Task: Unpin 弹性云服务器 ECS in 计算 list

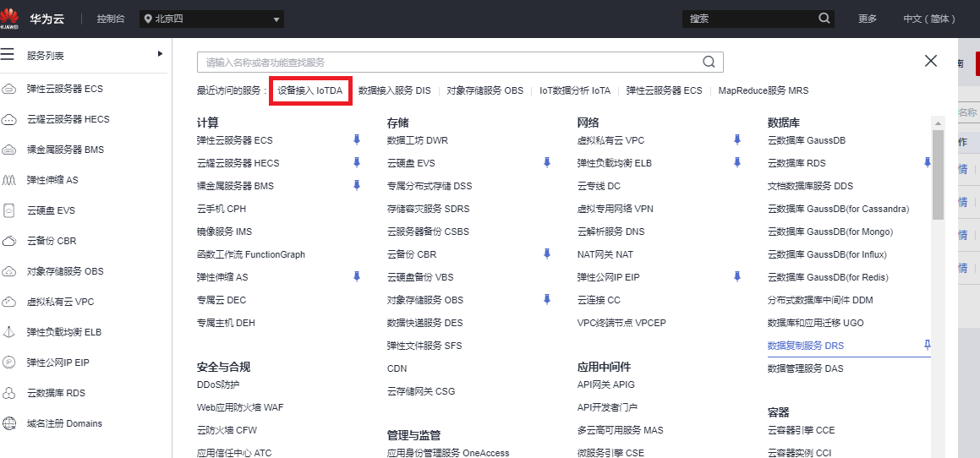Action: 357,139
